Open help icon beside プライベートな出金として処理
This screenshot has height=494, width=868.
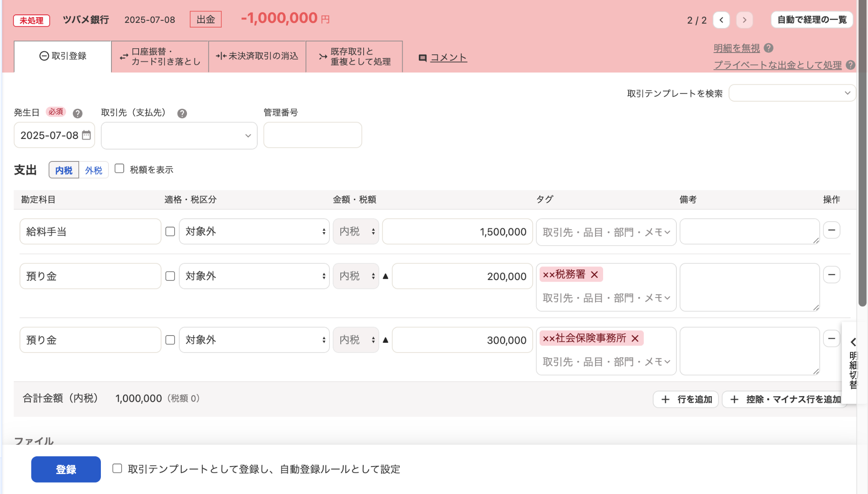tap(850, 65)
